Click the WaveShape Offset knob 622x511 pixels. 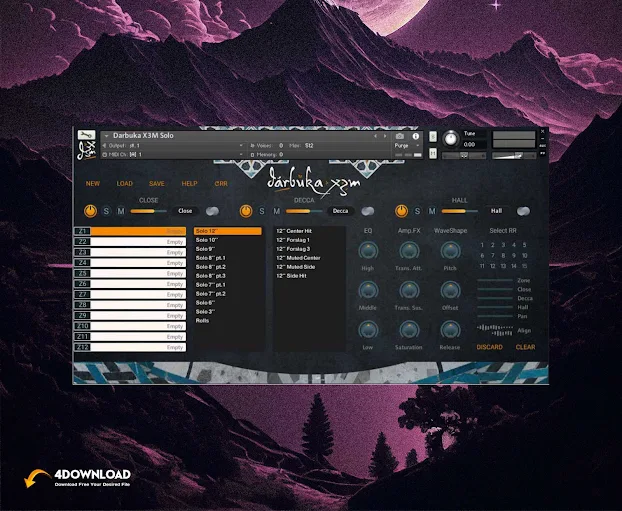[x=451, y=290]
